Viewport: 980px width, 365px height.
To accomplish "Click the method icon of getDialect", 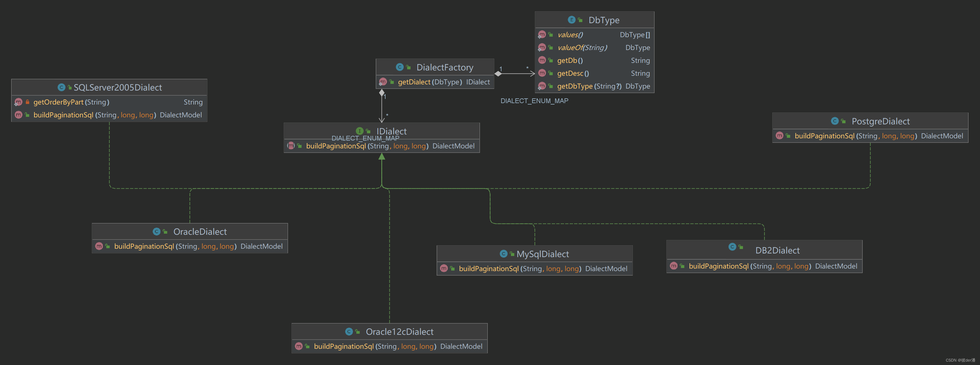I will (x=383, y=82).
